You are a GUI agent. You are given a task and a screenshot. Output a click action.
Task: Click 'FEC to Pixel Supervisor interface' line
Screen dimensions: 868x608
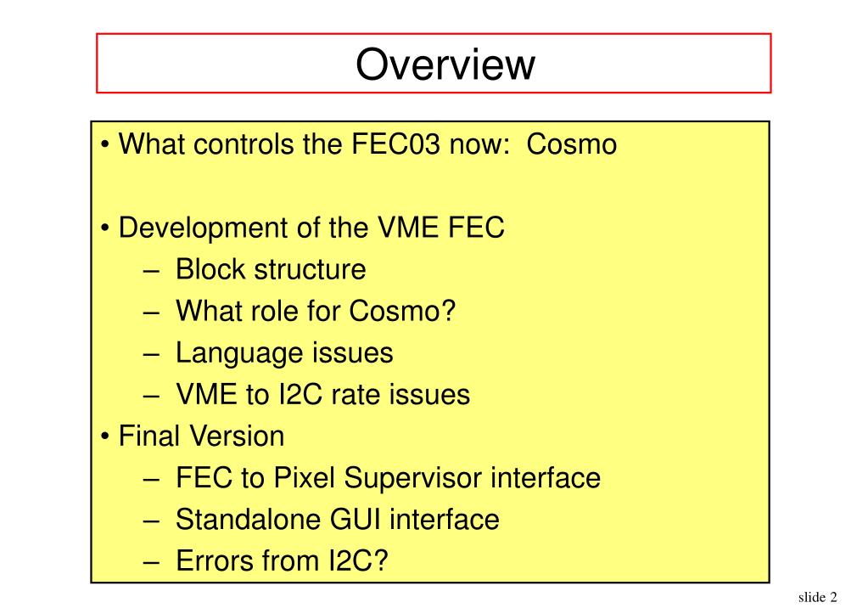(388, 478)
